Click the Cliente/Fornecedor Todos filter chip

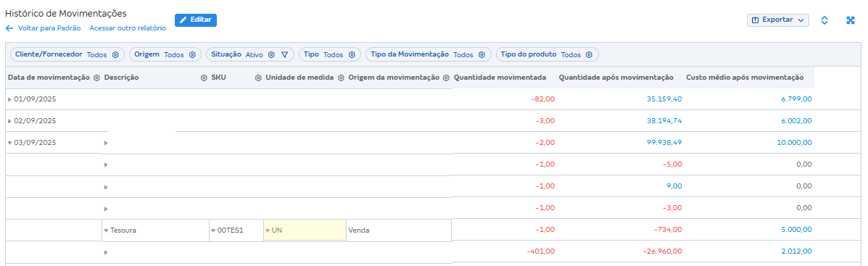tap(68, 55)
